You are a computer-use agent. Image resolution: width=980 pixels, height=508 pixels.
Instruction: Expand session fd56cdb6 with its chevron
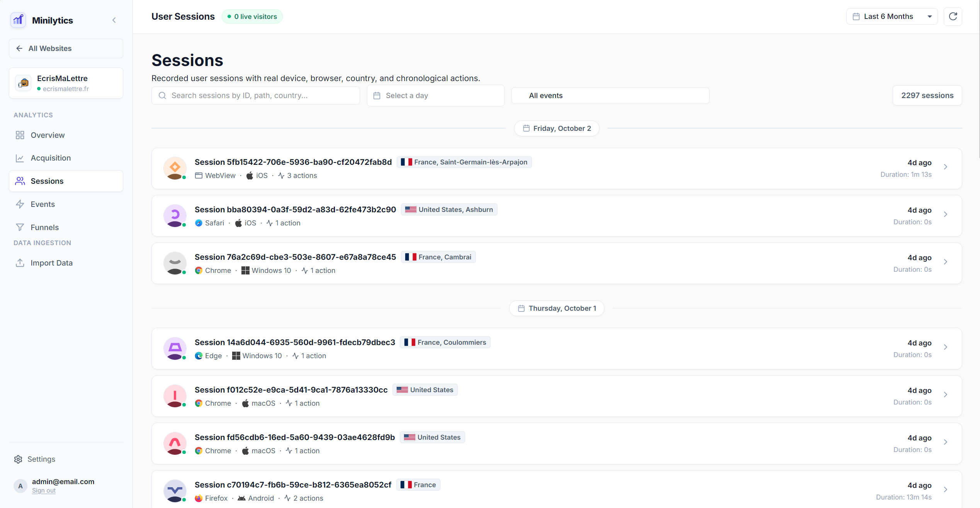tap(945, 442)
